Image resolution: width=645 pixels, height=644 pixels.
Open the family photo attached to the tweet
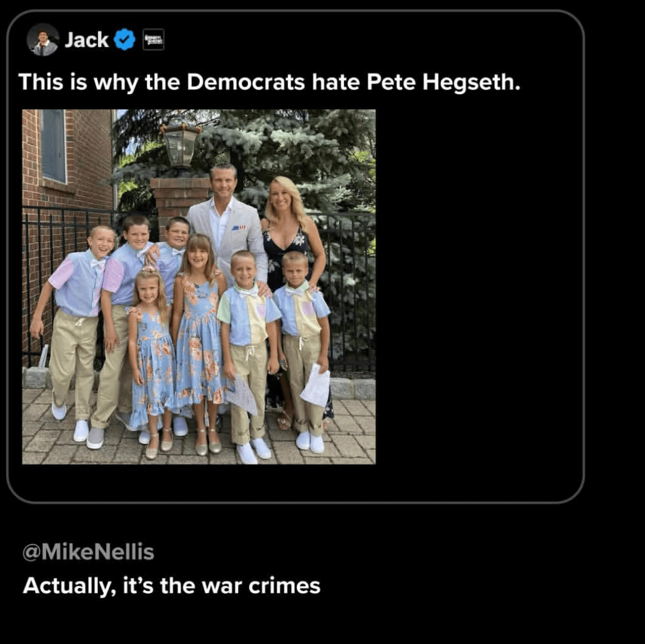pos(199,286)
